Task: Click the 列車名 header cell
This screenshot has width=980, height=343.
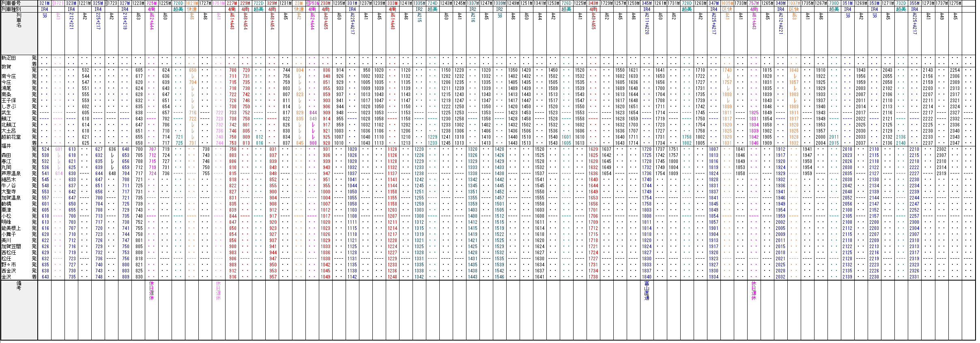Action: [19, 20]
